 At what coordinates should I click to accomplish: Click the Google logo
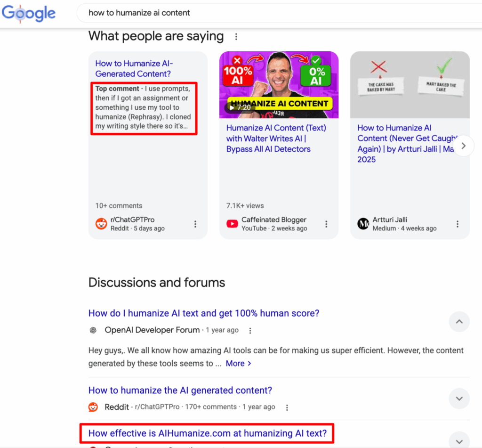tap(29, 14)
